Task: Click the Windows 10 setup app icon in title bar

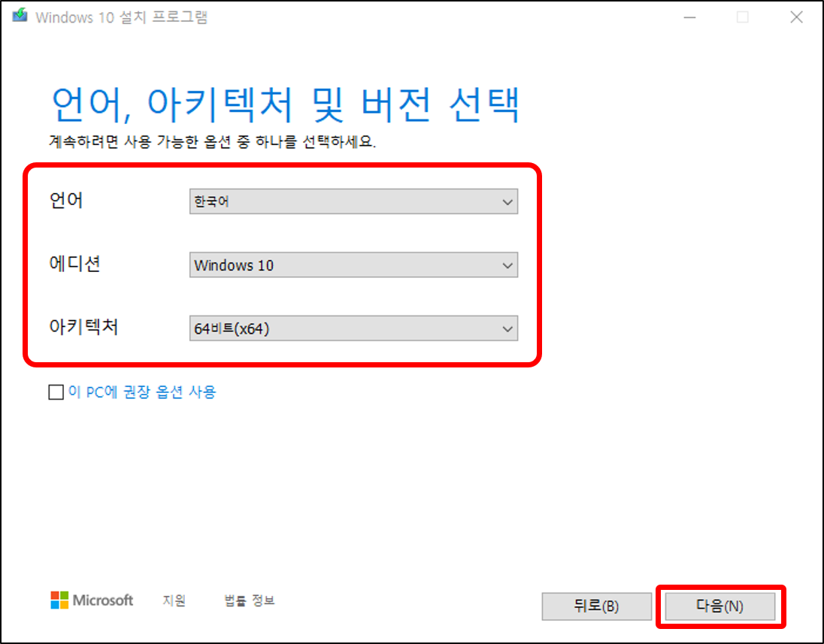Action: 20,15
